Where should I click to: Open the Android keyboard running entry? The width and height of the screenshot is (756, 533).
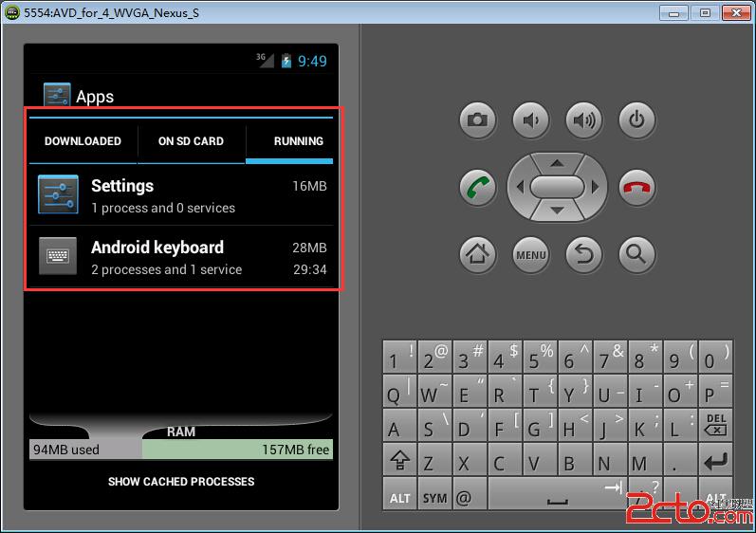point(181,257)
